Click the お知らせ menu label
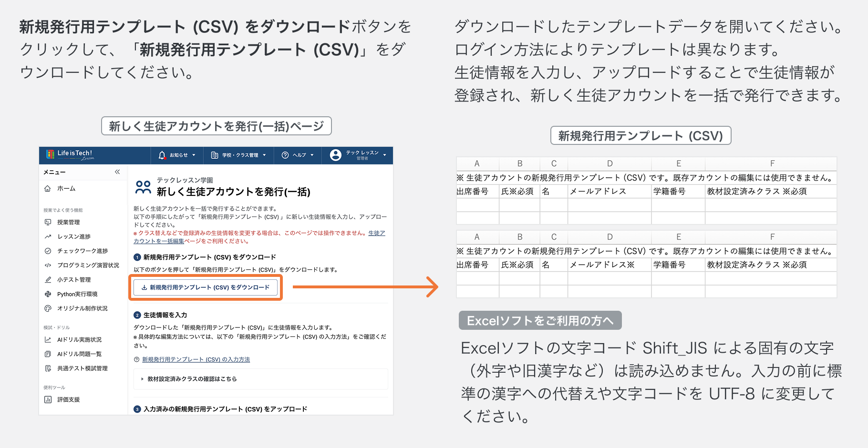 click(x=178, y=155)
